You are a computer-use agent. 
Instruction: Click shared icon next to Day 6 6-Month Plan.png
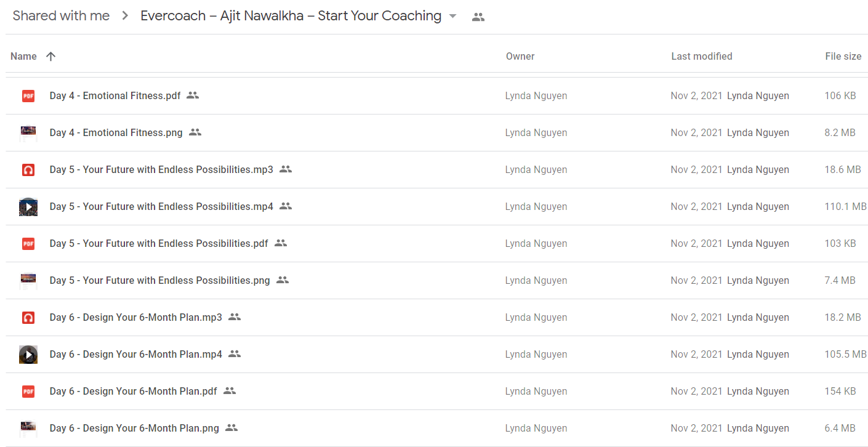231,428
